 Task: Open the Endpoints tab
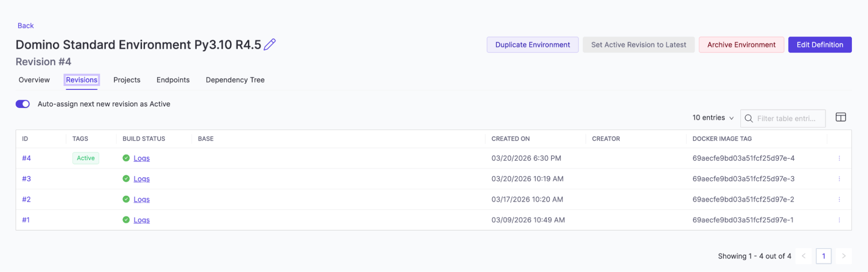click(x=173, y=80)
